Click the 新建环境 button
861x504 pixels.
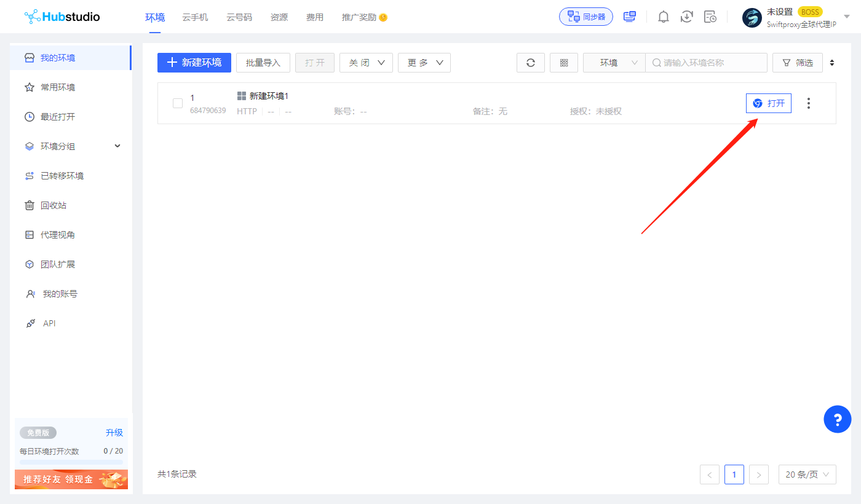coord(194,62)
